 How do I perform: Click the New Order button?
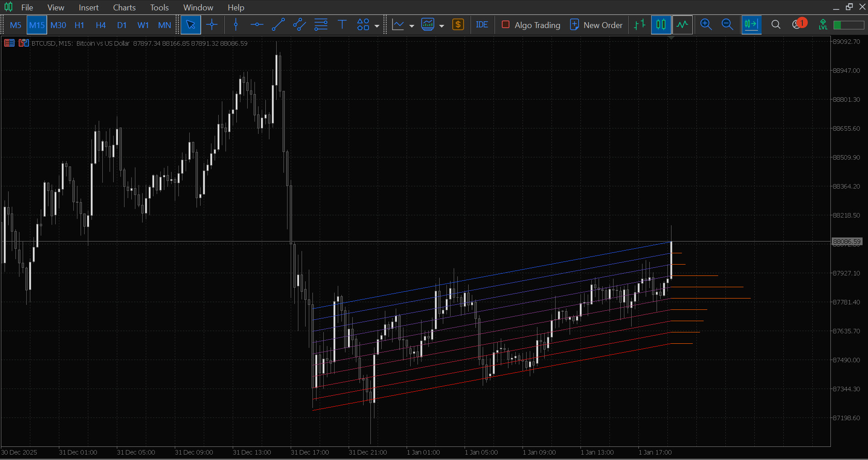tap(596, 25)
